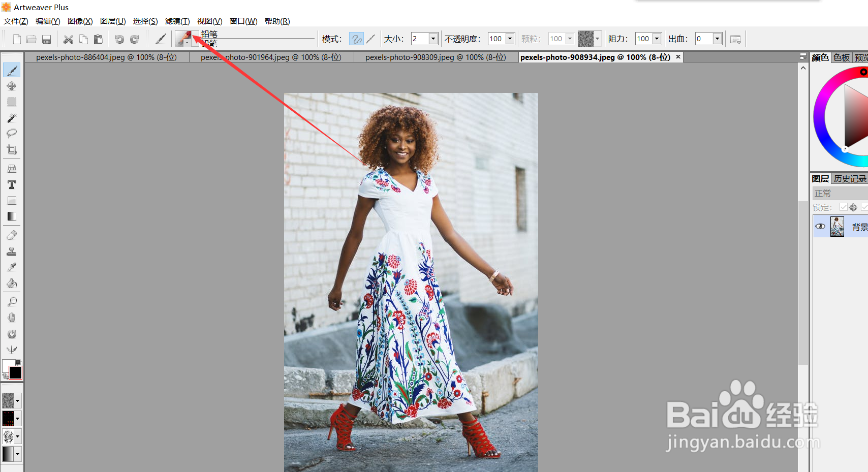Image resolution: width=868 pixels, height=472 pixels.
Task: Select the Crop tool
Action: [12, 149]
